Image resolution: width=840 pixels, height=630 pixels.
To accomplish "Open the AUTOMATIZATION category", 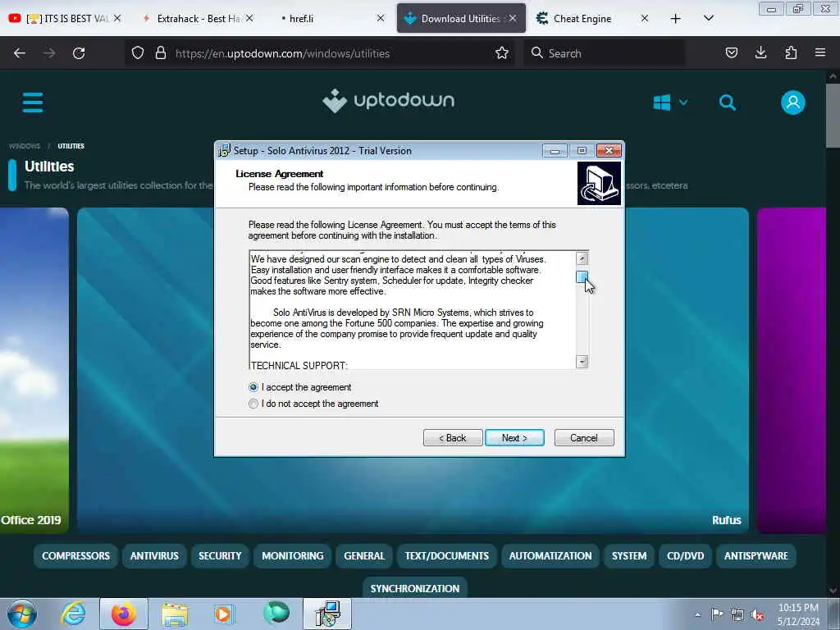I will 550,556.
